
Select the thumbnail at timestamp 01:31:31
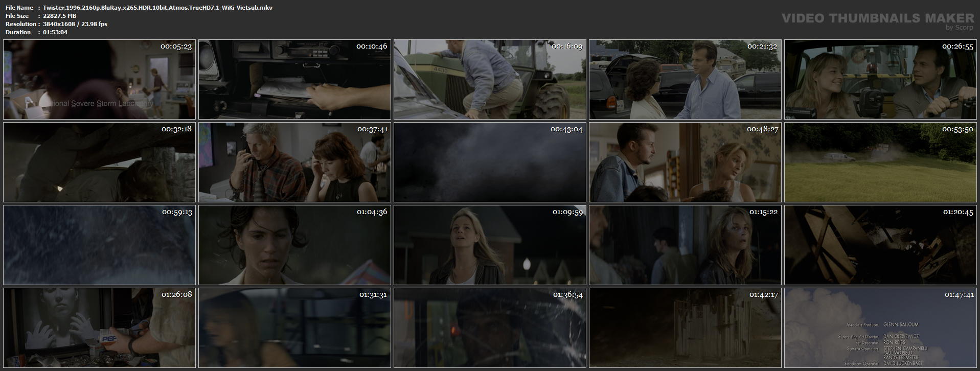pos(294,328)
